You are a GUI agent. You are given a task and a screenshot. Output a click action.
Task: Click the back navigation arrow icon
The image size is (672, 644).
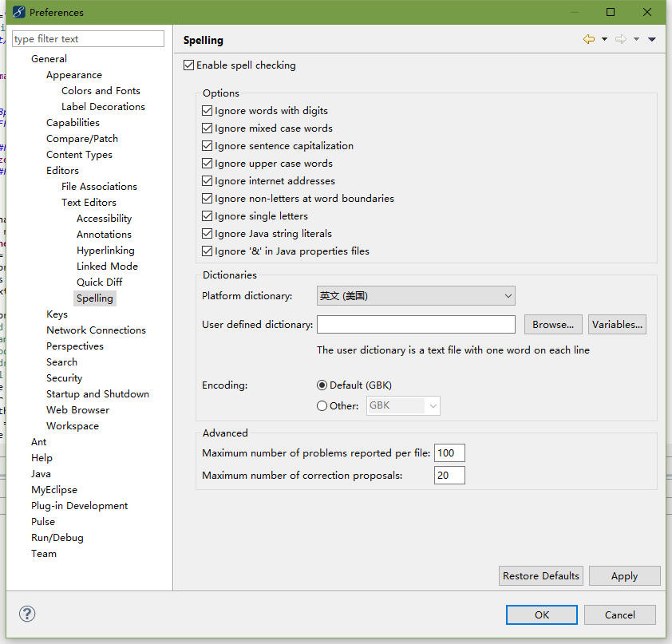point(589,39)
